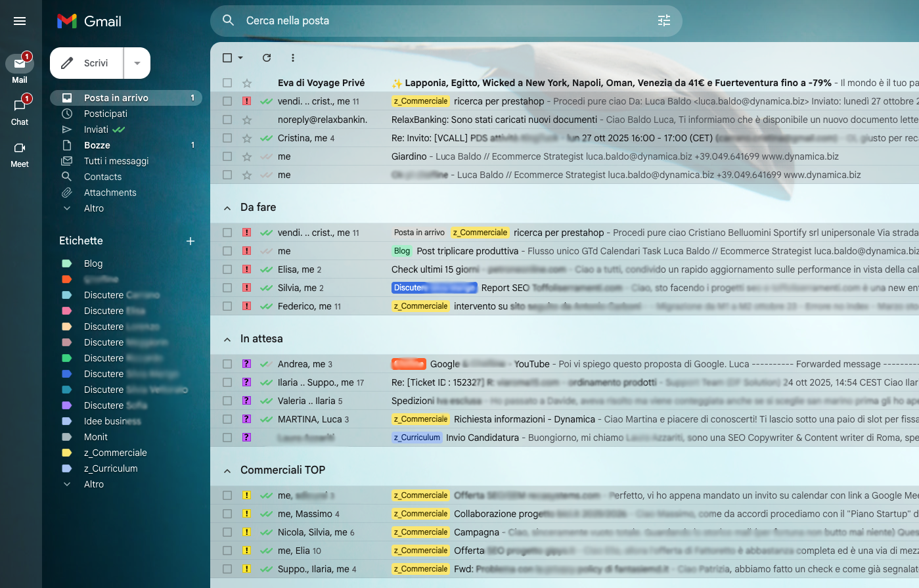Check the MARTINA, Luca email checkbox
This screenshot has height=588, width=919.
tap(227, 419)
